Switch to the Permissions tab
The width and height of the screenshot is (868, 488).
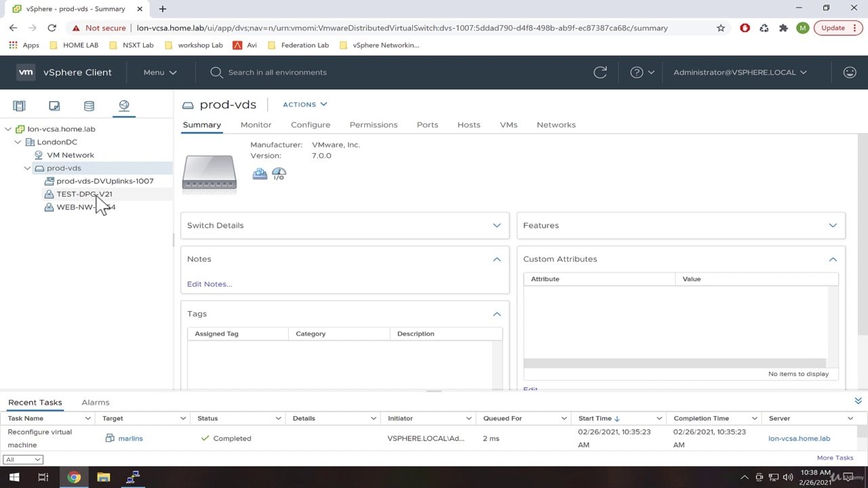[x=374, y=125]
